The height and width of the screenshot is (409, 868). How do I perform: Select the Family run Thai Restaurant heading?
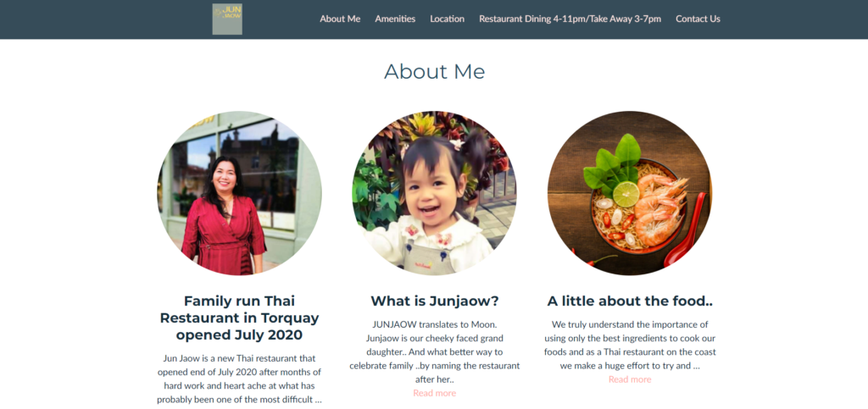pyautogui.click(x=239, y=318)
